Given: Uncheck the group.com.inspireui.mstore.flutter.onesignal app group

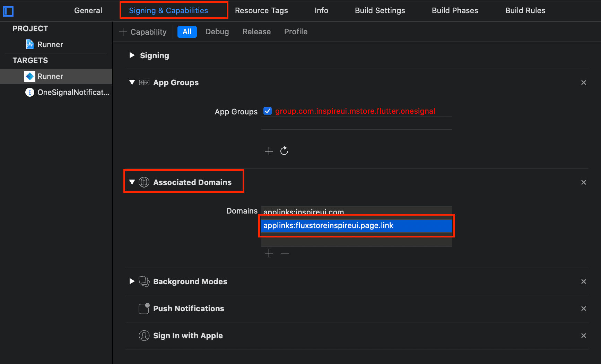Looking at the screenshot, I should pos(268,111).
